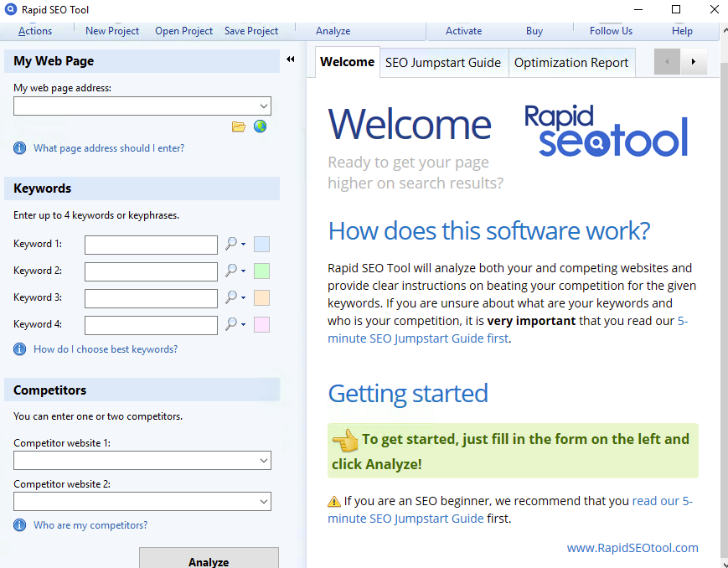Switch to the Welcome tab
728x568 pixels.
[348, 62]
